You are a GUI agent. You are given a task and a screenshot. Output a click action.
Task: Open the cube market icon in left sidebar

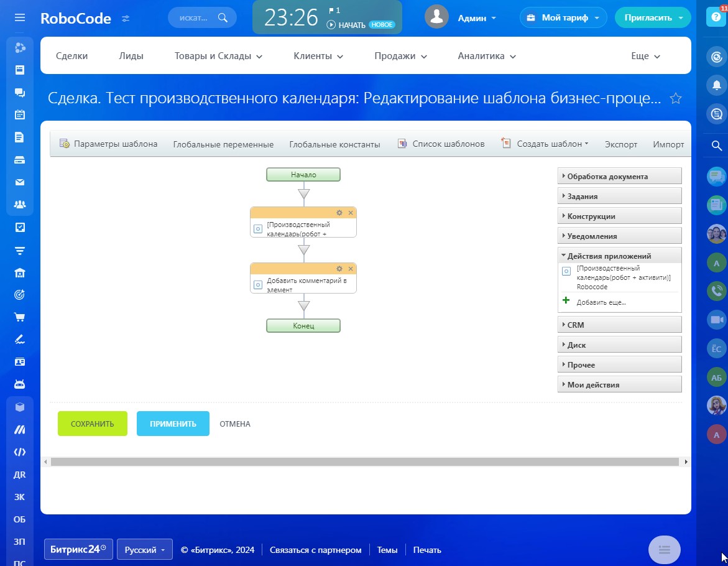click(x=19, y=407)
